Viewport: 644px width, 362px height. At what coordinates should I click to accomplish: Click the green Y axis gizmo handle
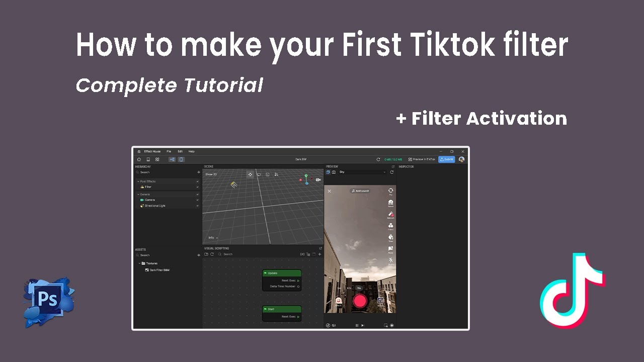(x=306, y=175)
